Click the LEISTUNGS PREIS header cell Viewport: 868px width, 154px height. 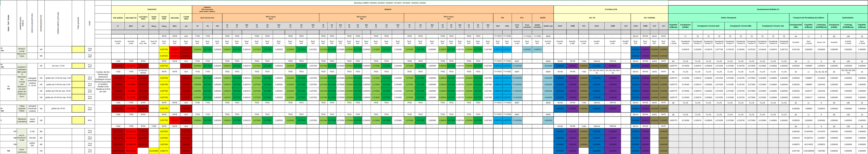pyautogui.click(x=143, y=18)
